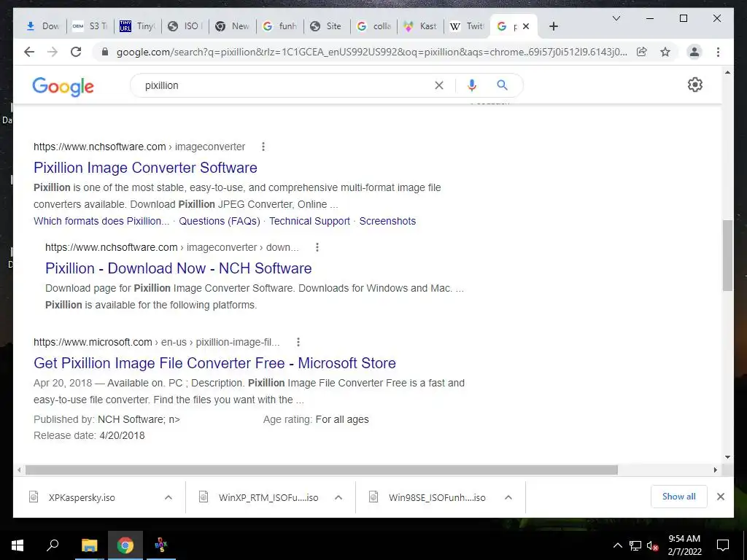The height and width of the screenshot is (560, 747).
Task: Show hidden system tray icons
Action: click(x=617, y=545)
